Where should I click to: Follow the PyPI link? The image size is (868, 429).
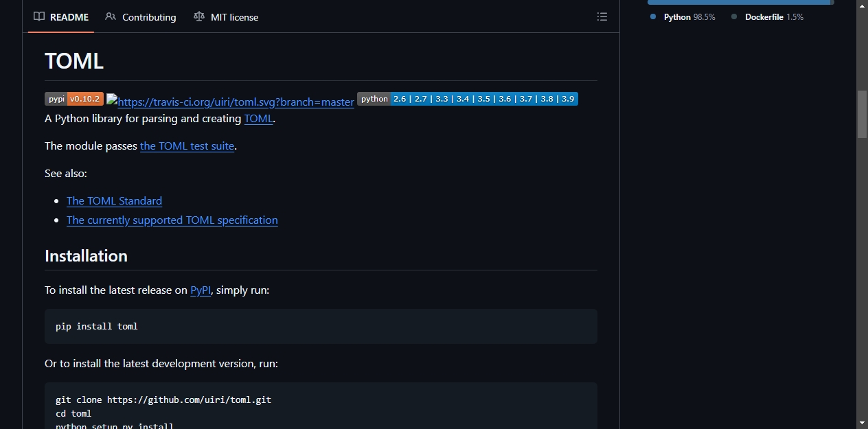201,290
